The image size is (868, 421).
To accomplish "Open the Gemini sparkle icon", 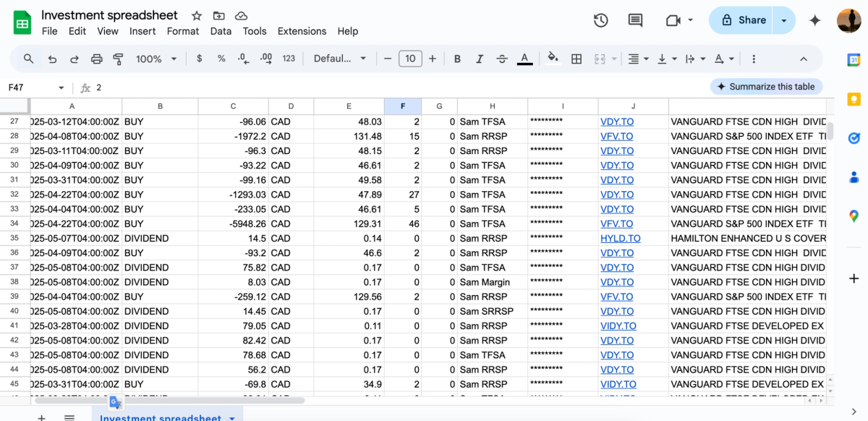I will click(815, 20).
